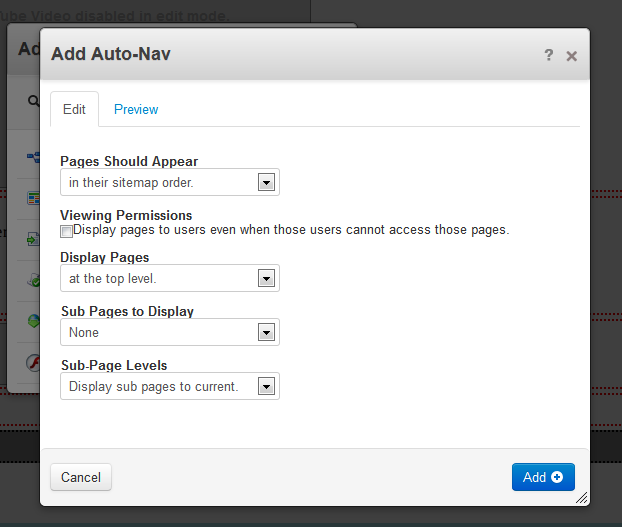Click the help question mark icon
Image resolution: width=622 pixels, height=527 pixels.
click(548, 56)
